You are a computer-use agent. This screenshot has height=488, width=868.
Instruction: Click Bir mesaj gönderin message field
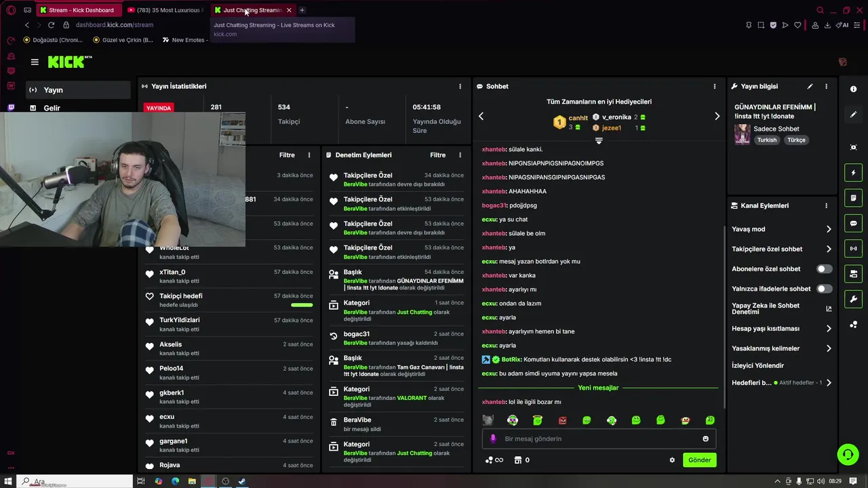pos(599,439)
